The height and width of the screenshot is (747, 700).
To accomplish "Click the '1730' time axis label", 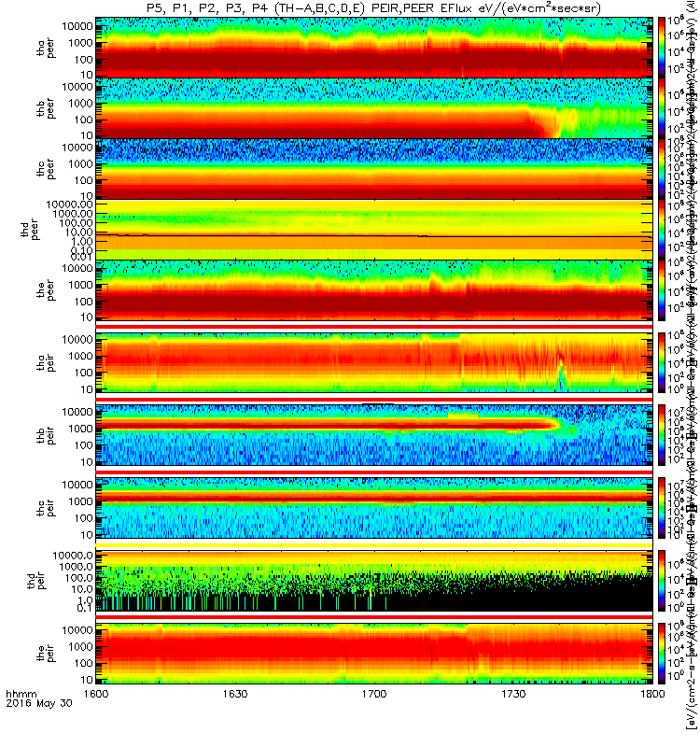I will click(513, 693).
